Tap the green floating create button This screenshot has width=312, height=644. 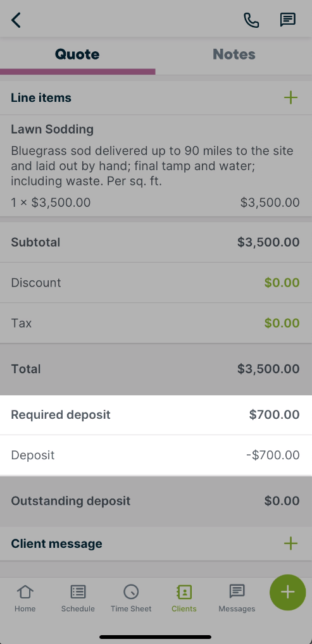288,592
